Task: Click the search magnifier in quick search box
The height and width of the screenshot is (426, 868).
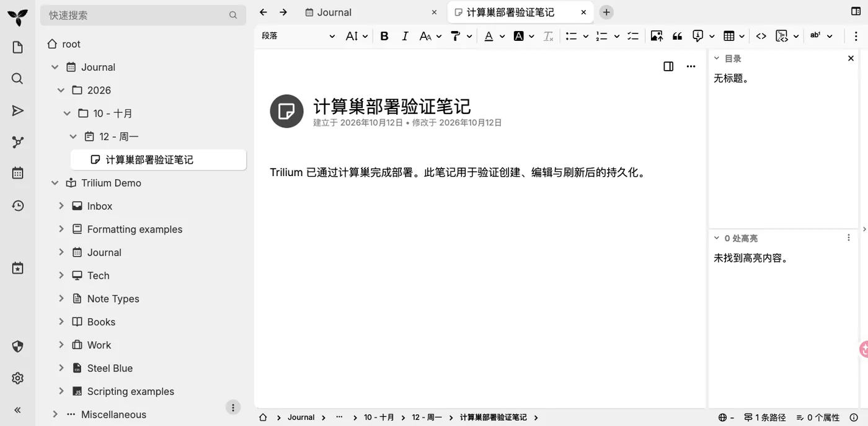Action: coord(233,15)
